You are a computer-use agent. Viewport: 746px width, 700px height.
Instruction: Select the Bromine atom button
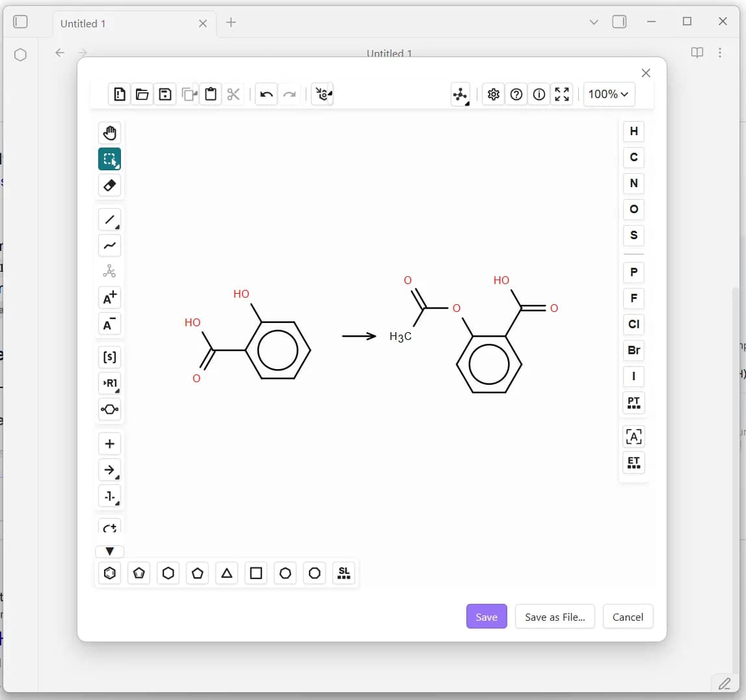[633, 350]
